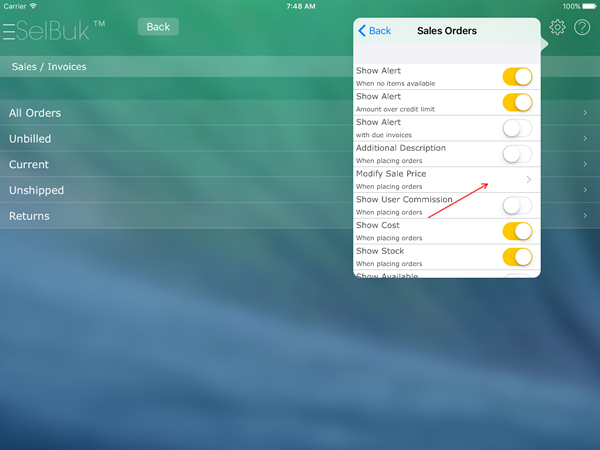Open the Current orders list
The image size is (600, 450).
[x=29, y=165]
